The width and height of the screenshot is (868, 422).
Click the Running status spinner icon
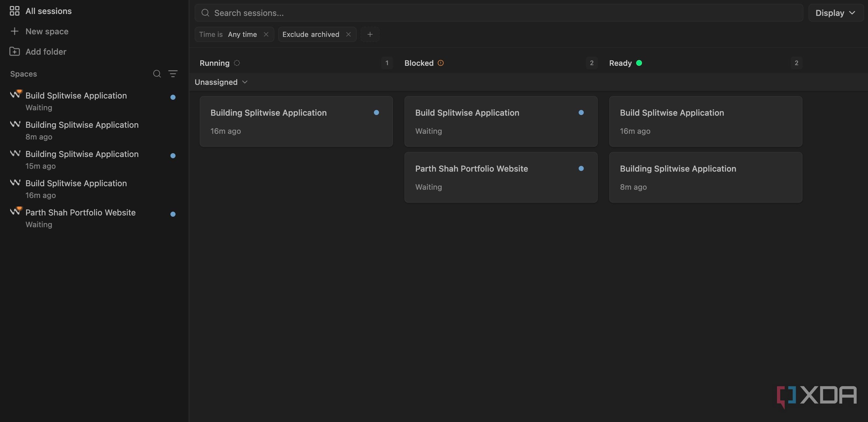tap(237, 63)
